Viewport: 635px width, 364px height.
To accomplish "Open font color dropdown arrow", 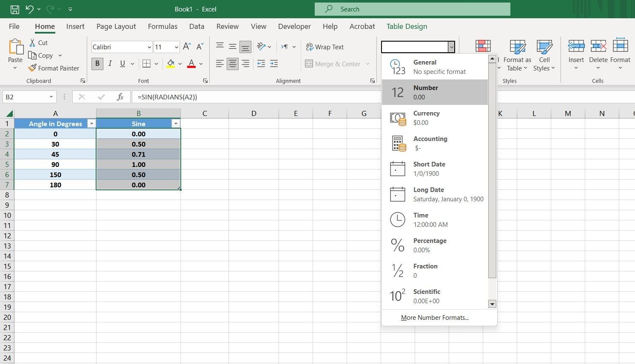I will (x=201, y=64).
